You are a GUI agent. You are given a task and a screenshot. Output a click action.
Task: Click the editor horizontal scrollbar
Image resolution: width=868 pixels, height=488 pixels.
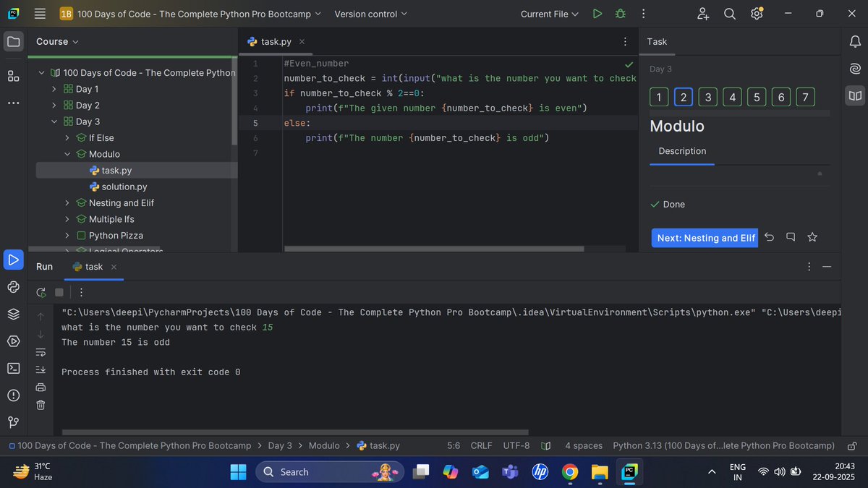(434, 249)
